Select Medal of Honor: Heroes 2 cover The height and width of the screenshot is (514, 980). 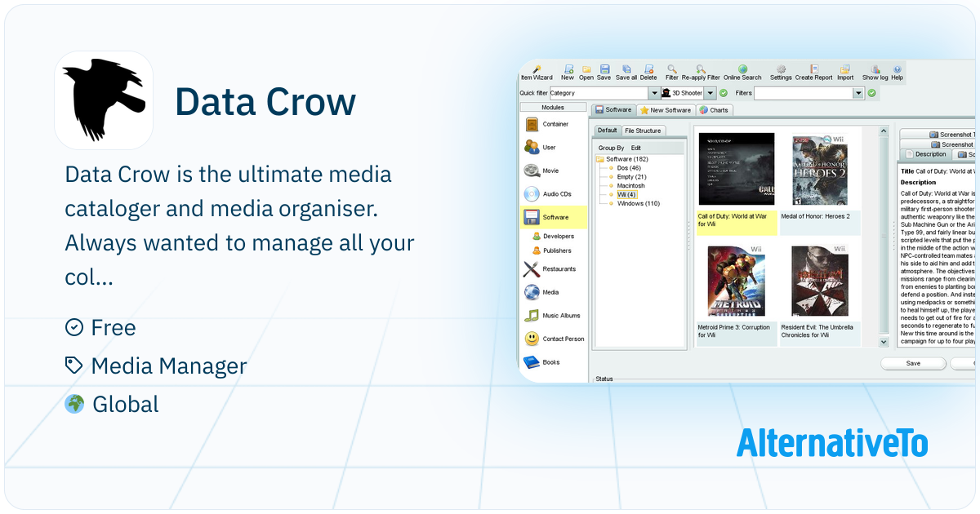tap(820, 170)
